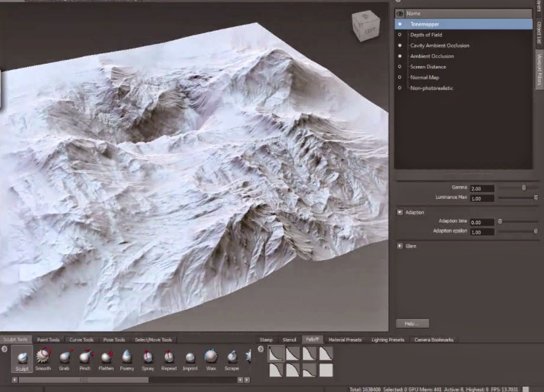Switch to the Stencil tab

point(289,340)
